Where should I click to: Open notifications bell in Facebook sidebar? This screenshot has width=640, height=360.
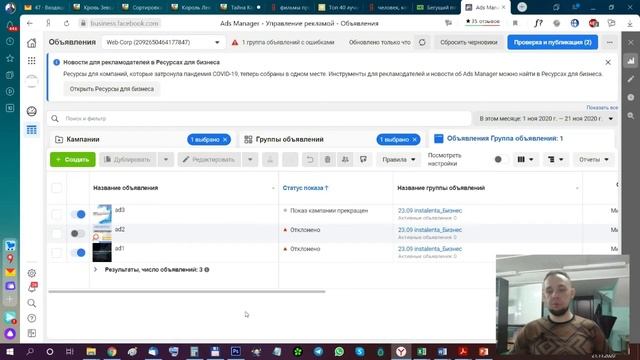(31, 287)
